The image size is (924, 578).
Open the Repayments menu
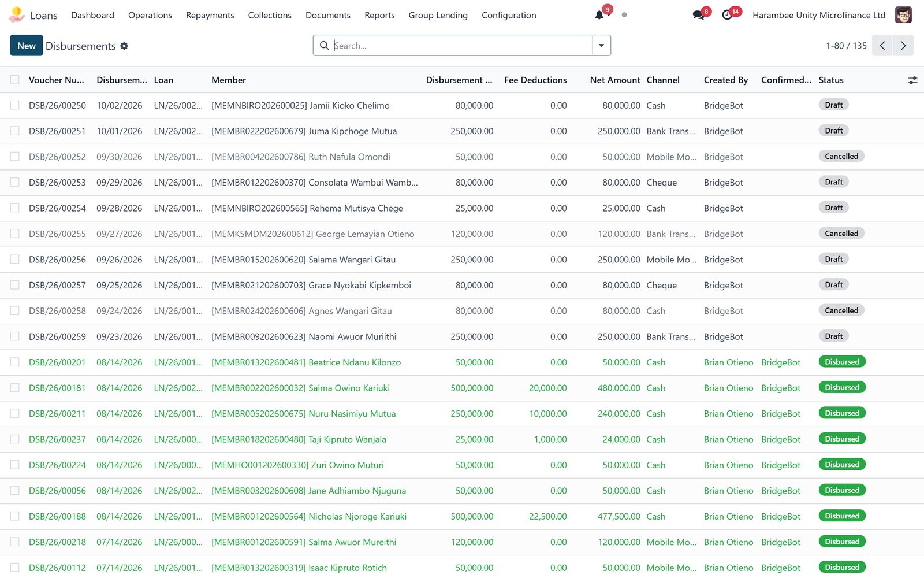[210, 15]
